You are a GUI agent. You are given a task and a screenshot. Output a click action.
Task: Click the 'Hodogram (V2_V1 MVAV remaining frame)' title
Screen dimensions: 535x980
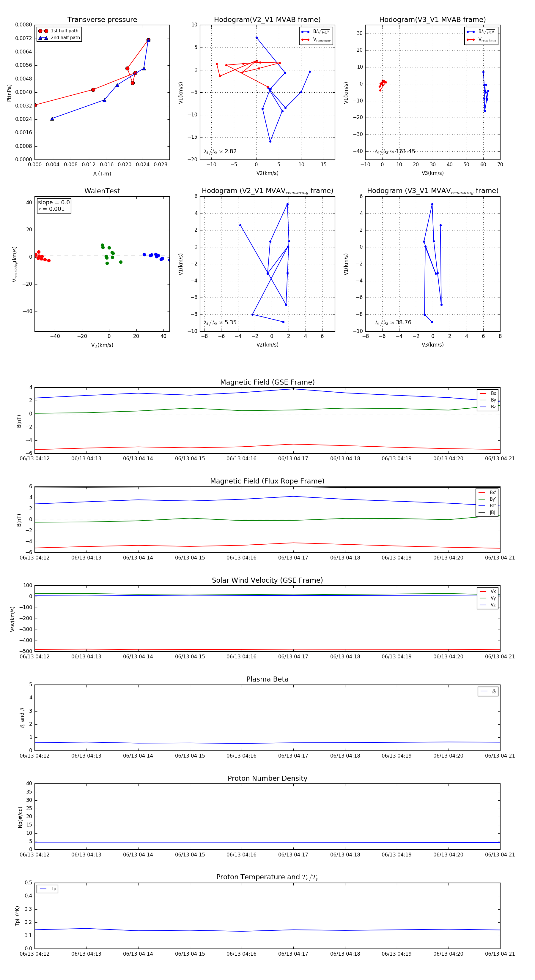pos(267,191)
